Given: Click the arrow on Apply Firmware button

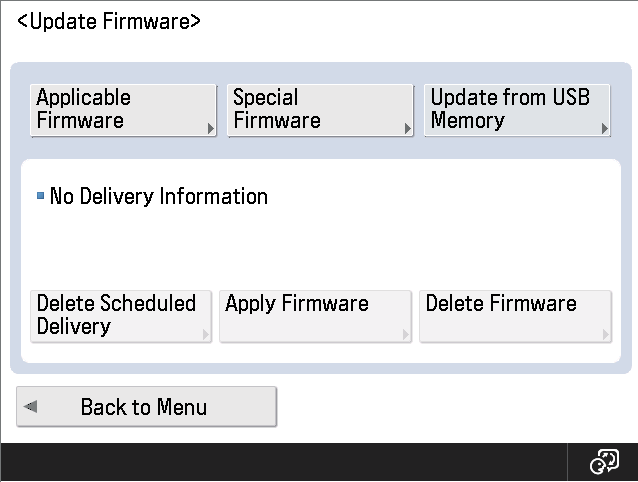Looking at the screenshot, I should pos(405,334).
